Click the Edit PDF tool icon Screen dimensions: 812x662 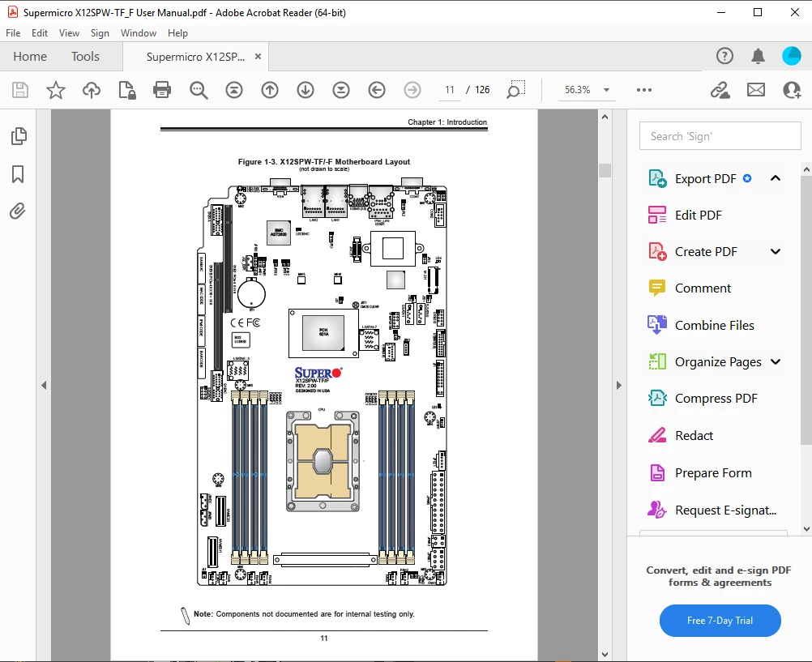pos(657,215)
